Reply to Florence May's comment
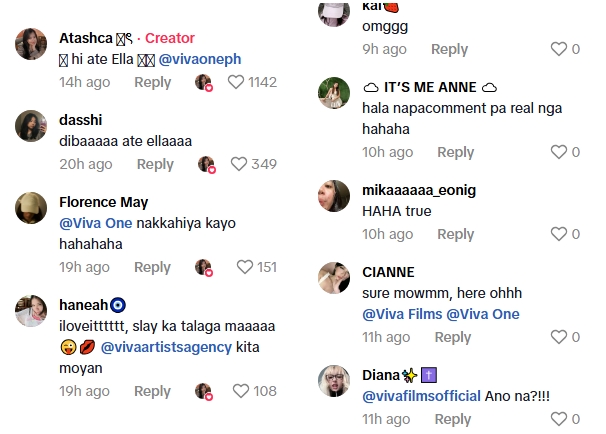Viewport: 606px width, 434px height. 153,267
